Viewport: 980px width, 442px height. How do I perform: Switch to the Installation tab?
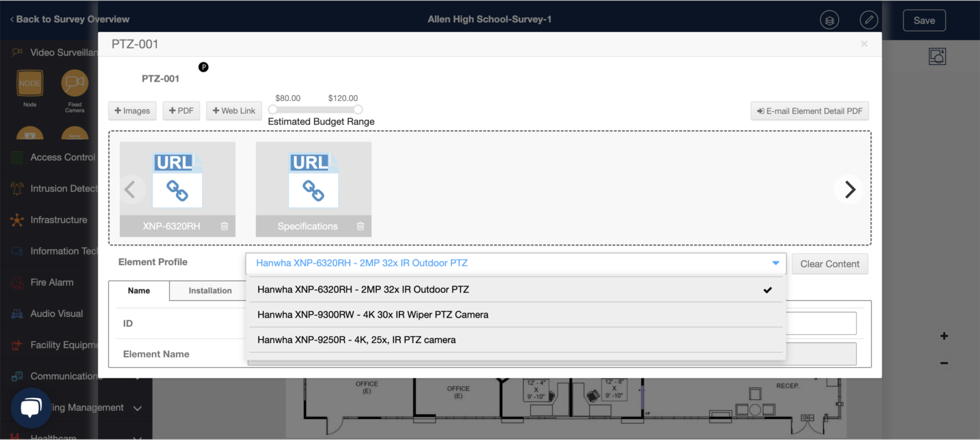pyautogui.click(x=210, y=291)
